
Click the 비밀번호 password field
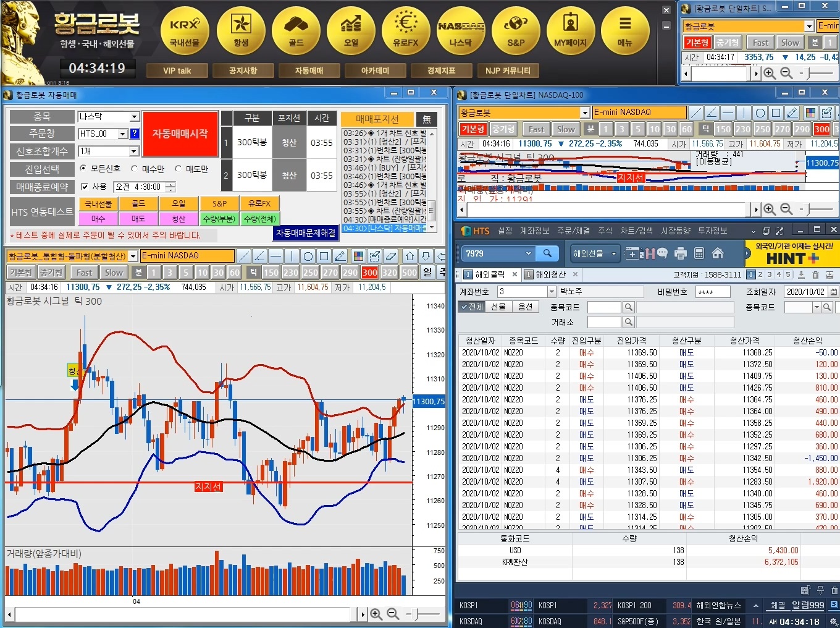click(x=713, y=292)
